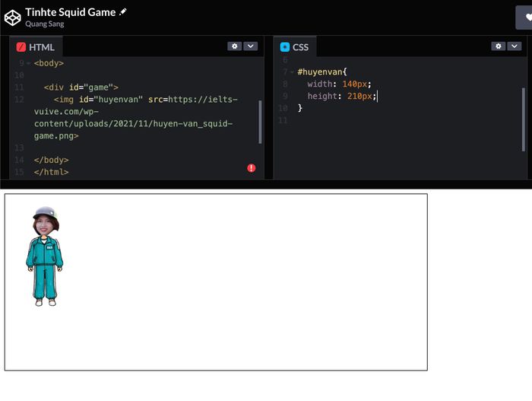Expand the HTML panel chevron dropdown
Image resolution: width=532 pixels, height=401 pixels.
tap(250, 46)
